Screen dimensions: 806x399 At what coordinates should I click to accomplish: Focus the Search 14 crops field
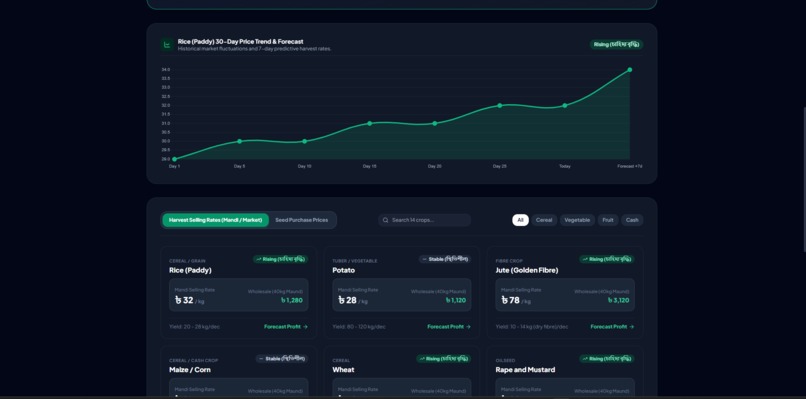click(425, 220)
